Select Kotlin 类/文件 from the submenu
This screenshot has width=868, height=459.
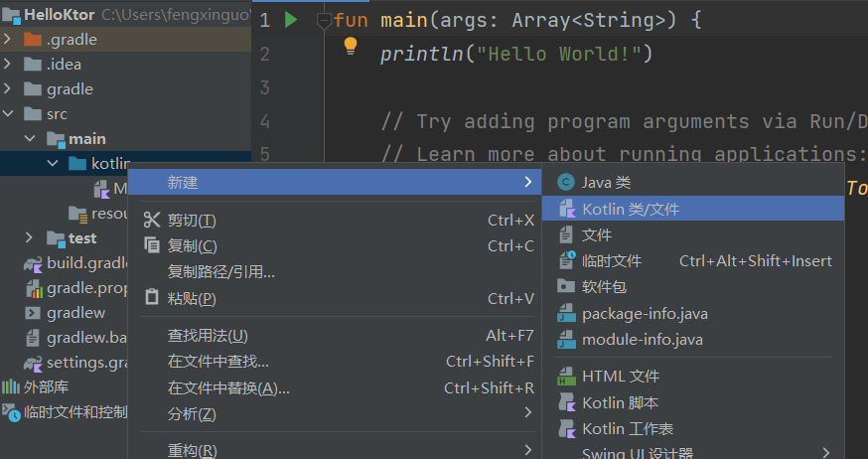(x=631, y=209)
